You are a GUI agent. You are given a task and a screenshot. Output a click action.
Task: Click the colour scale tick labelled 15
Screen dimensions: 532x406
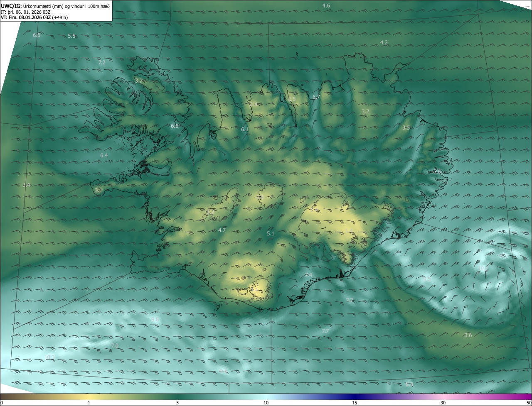[x=355, y=403]
